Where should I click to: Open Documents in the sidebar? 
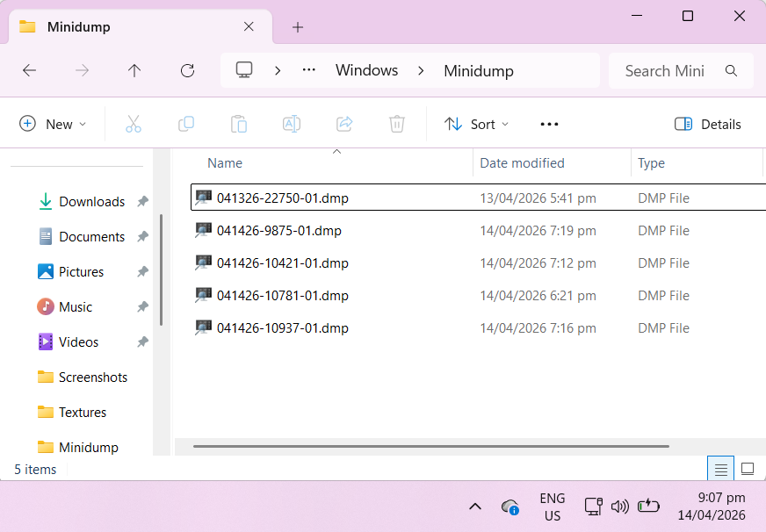(92, 237)
